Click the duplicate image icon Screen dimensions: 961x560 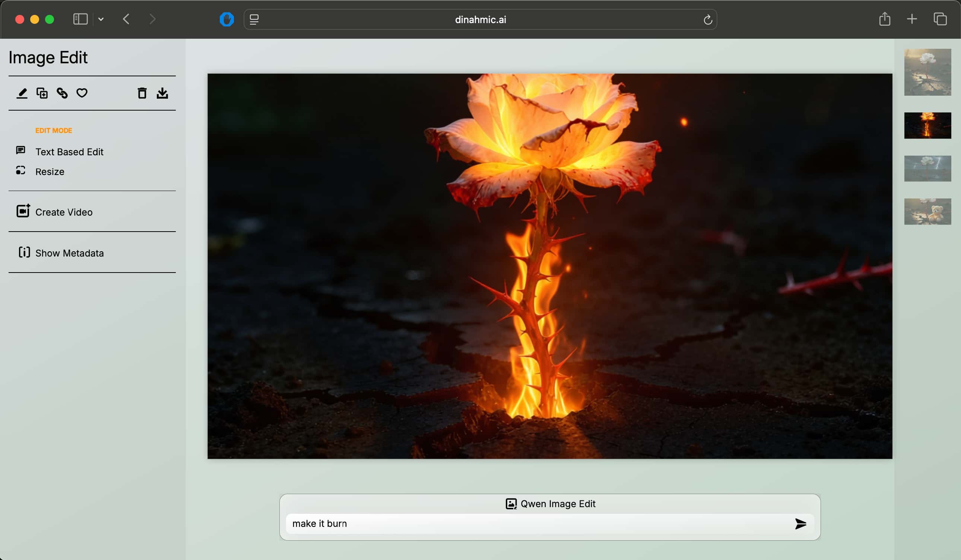42,93
